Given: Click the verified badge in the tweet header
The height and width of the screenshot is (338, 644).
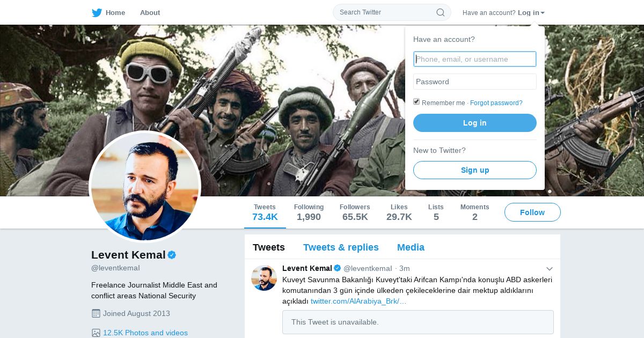Looking at the screenshot, I should click(x=338, y=268).
